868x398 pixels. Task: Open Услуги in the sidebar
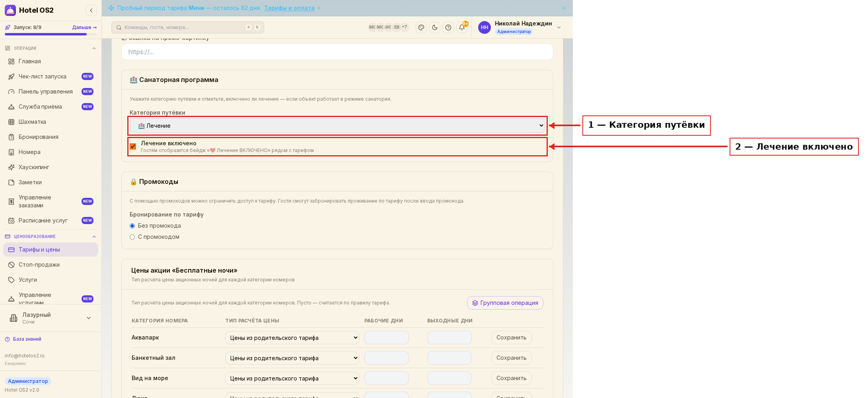51,280
